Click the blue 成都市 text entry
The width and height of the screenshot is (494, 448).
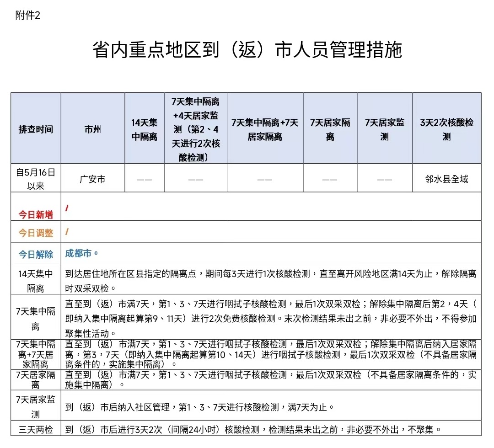(82, 253)
